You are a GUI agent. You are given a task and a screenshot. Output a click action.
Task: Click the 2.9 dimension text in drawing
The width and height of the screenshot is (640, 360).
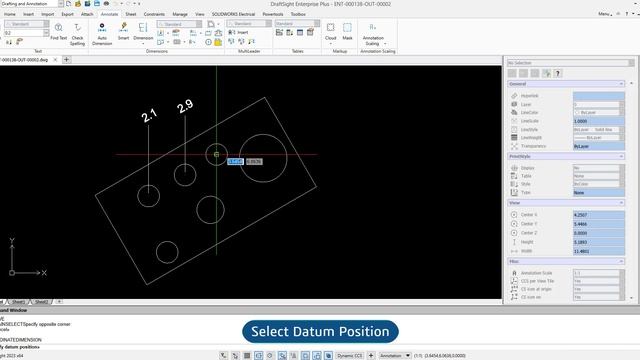click(185, 106)
